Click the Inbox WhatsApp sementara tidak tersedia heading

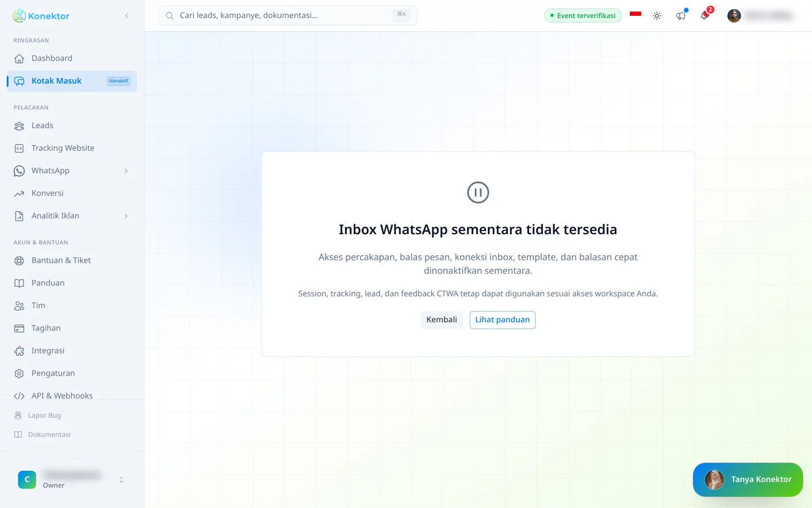click(478, 230)
